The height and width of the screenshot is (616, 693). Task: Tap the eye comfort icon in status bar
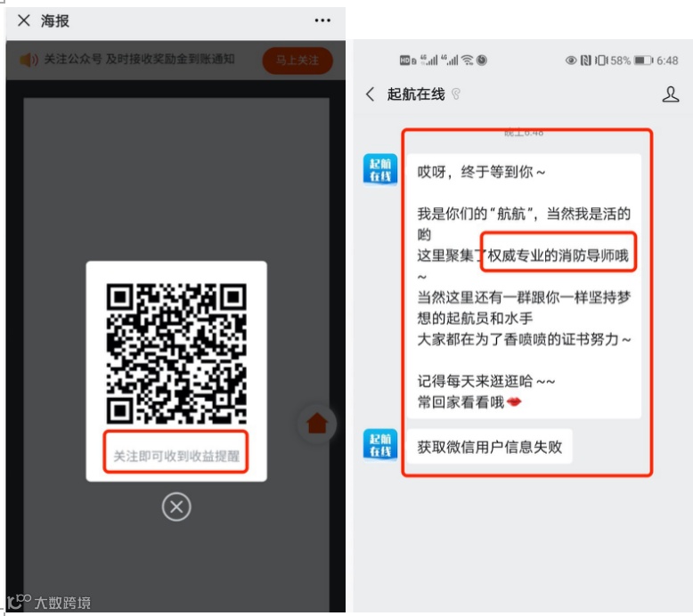(x=571, y=60)
